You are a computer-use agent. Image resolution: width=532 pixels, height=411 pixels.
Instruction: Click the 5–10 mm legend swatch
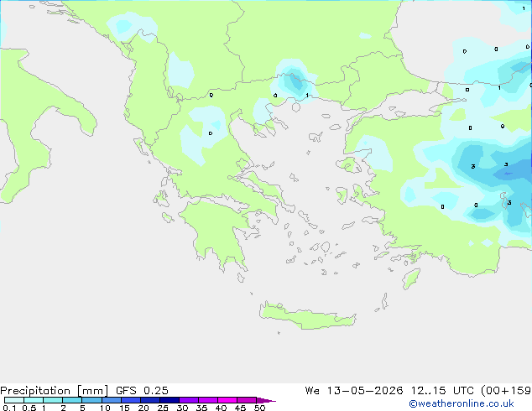tap(92, 400)
